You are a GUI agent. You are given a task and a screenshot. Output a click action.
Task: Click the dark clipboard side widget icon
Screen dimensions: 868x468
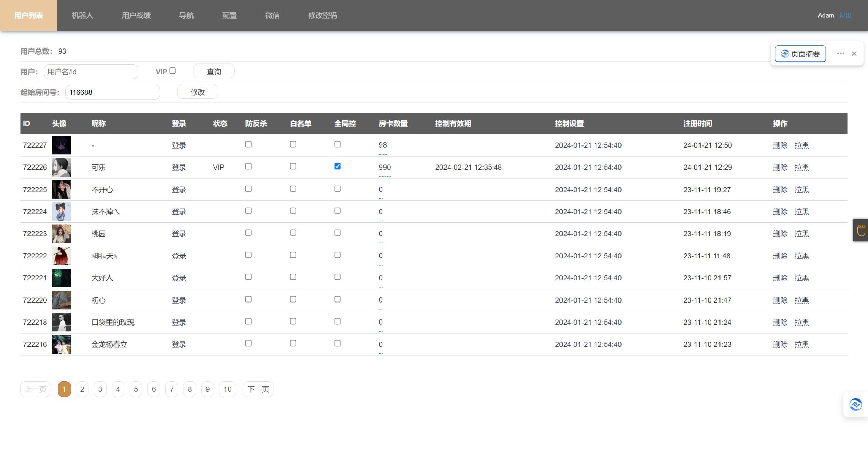861,230
